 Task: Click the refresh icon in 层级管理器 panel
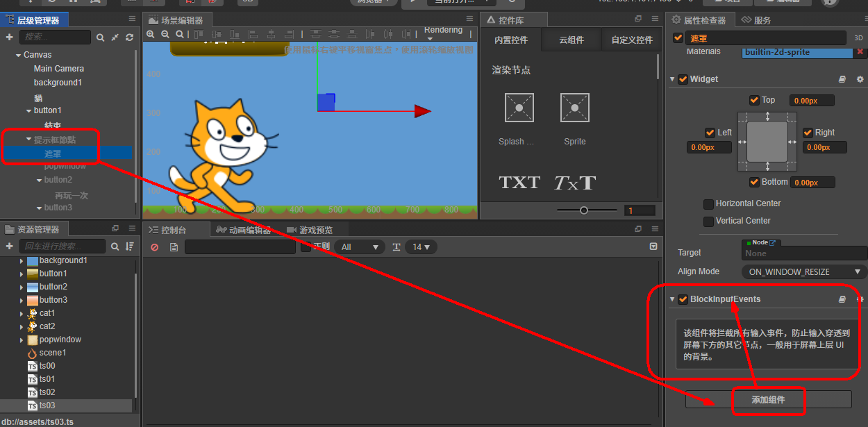129,37
